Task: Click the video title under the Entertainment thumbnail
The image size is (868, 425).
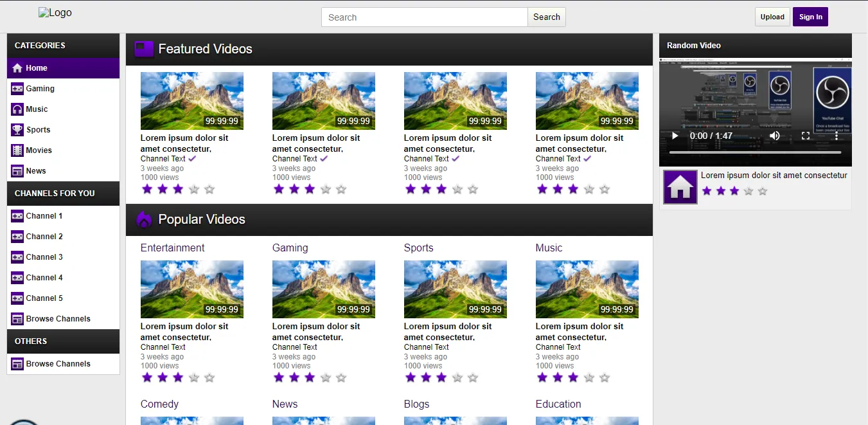Action: click(x=184, y=332)
